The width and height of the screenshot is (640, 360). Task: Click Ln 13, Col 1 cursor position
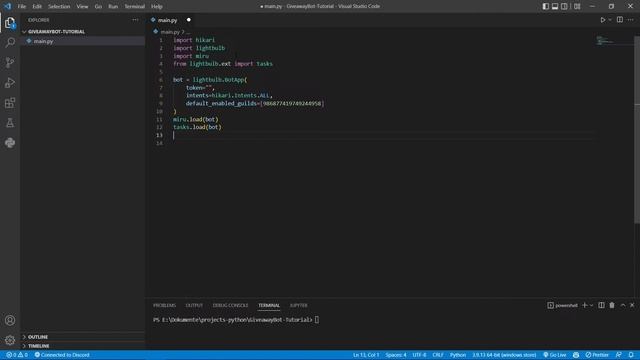pyautogui.click(x=366, y=355)
